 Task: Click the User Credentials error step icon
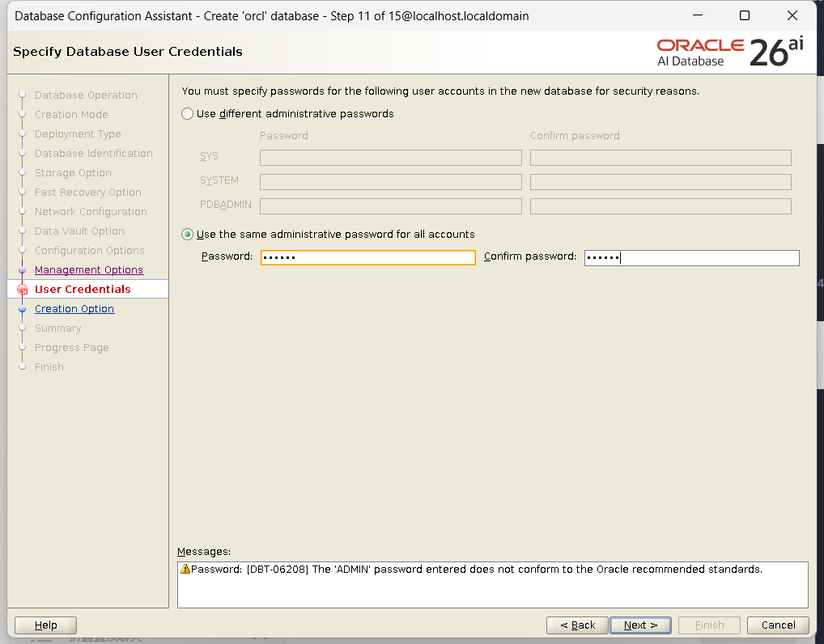(x=22, y=290)
